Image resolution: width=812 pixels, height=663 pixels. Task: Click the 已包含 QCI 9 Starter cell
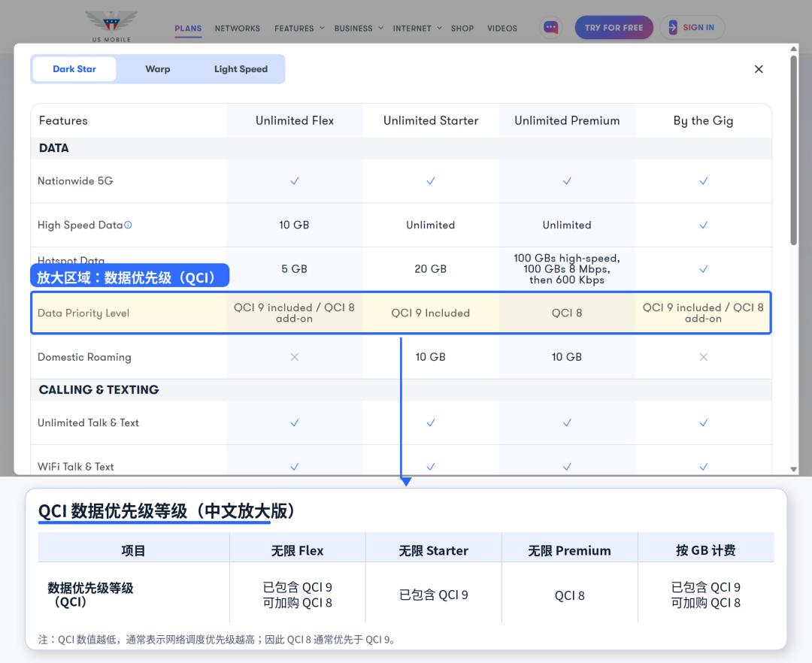434,595
